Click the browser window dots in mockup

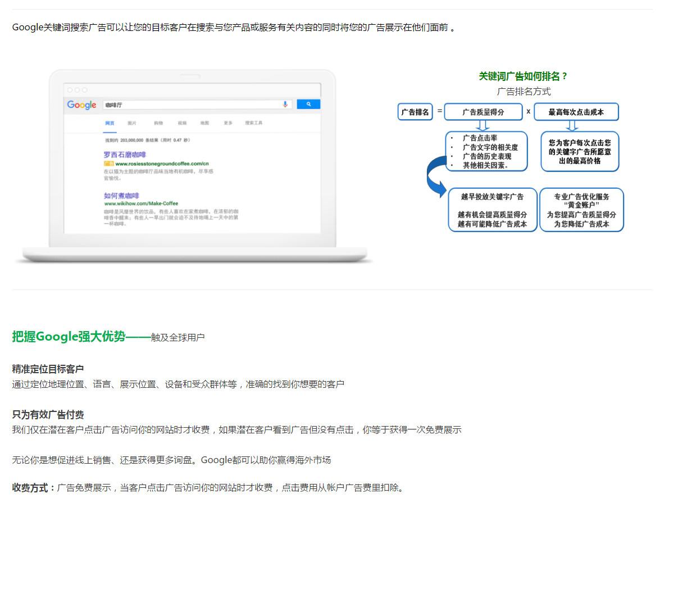pyautogui.click(x=77, y=90)
